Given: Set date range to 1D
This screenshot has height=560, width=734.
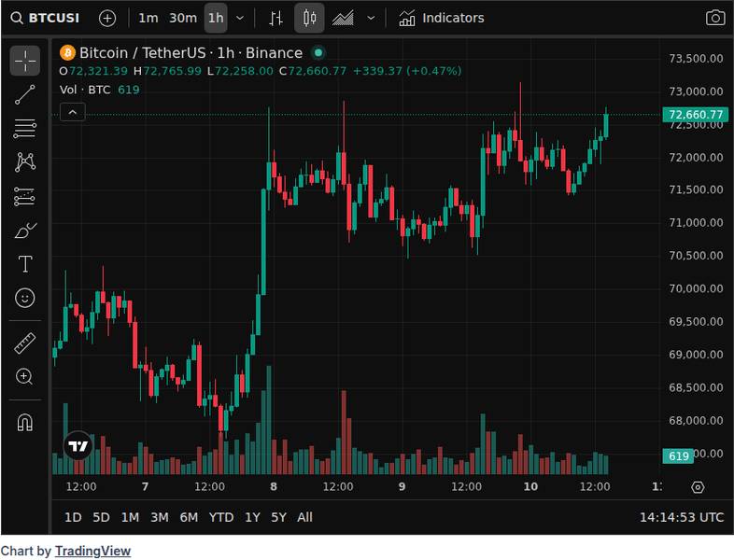Looking at the screenshot, I should tap(73, 517).
